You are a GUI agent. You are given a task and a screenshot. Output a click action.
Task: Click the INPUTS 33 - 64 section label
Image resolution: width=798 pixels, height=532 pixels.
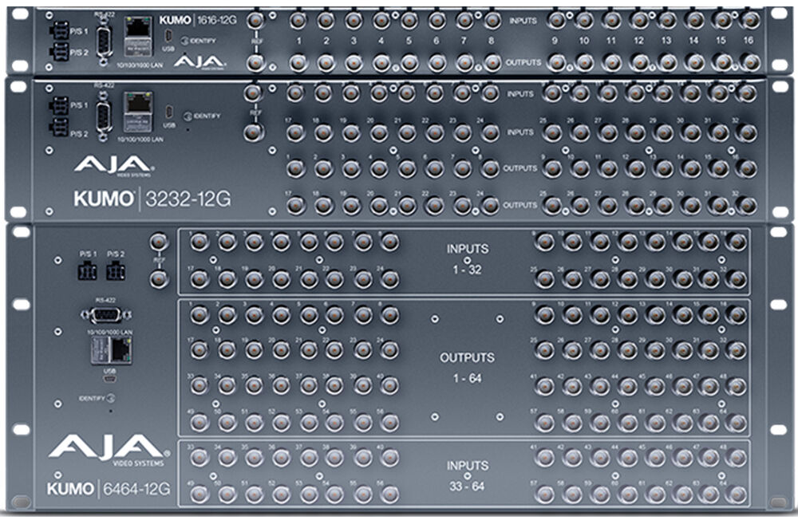coord(468,476)
